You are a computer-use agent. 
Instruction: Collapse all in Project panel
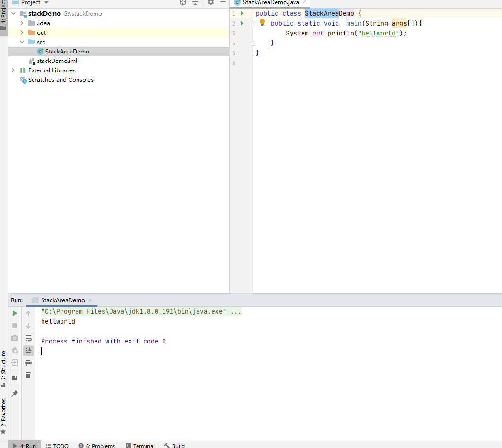195,2
